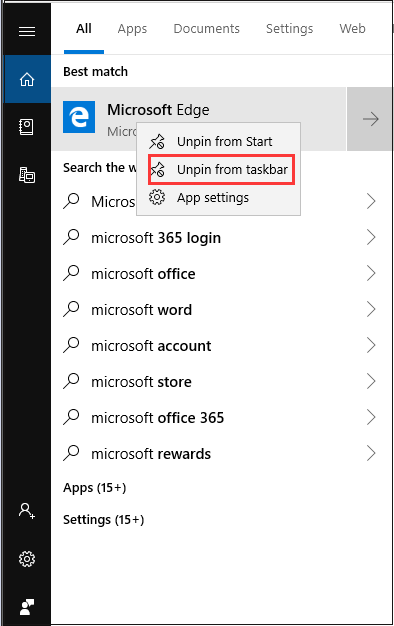Image resolution: width=394 pixels, height=626 pixels.
Task: Switch to the Settings tab
Action: click(289, 29)
